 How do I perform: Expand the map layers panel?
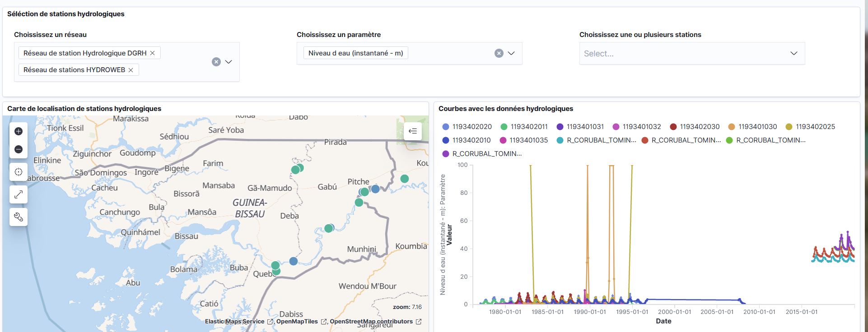412,131
